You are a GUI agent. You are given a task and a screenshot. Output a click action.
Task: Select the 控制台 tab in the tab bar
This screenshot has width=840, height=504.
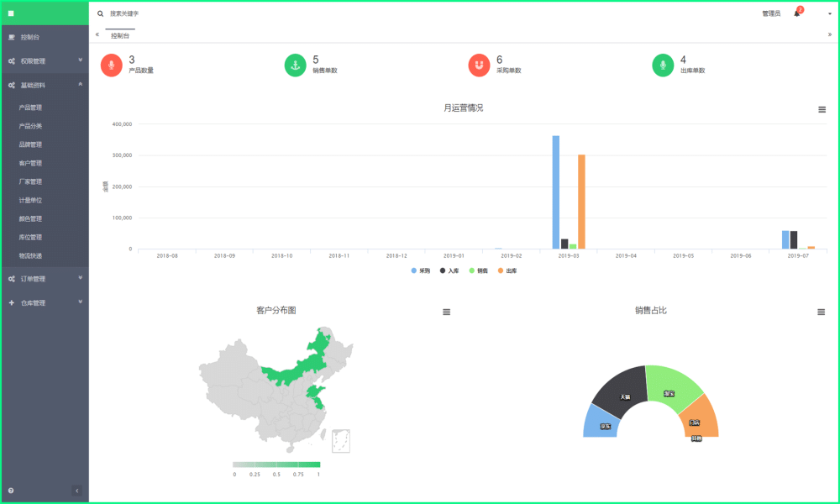click(120, 36)
